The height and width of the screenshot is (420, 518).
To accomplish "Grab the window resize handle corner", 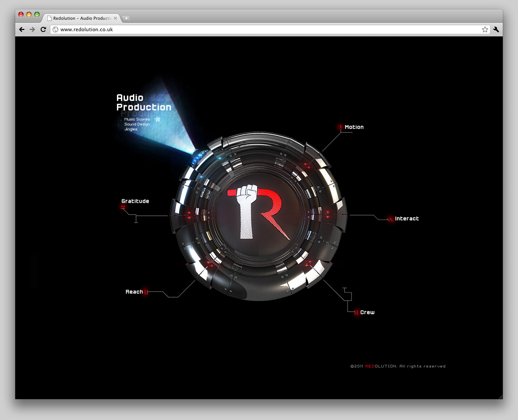I will [500, 396].
